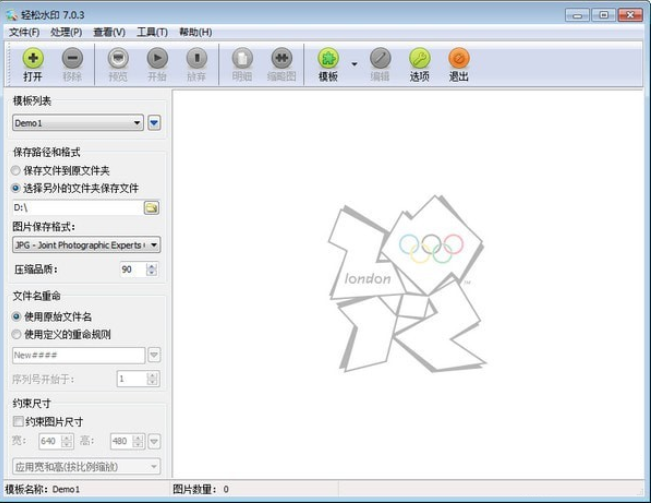
Task: Enable the 约束图片尺寸 checkbox
Action: [18, 422]
